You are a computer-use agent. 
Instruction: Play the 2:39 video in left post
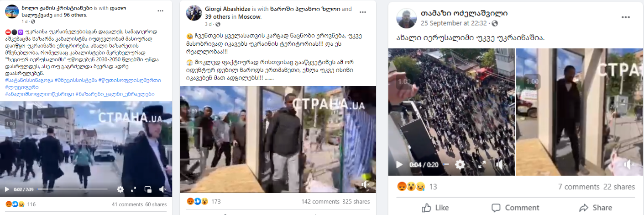[x=7, y=189]
